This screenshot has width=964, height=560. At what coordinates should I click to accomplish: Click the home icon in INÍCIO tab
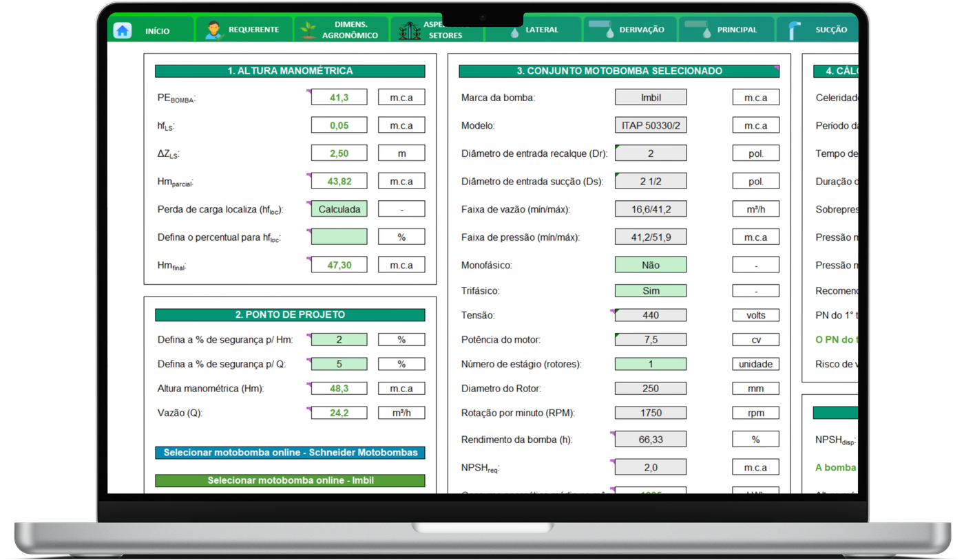123,30
